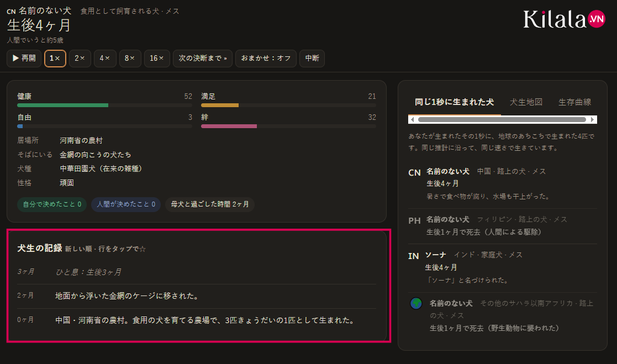Screen dimensions: 617x364
Task: Click the 金網の向こうの犬たち companion value
Action: pos(96,155)
